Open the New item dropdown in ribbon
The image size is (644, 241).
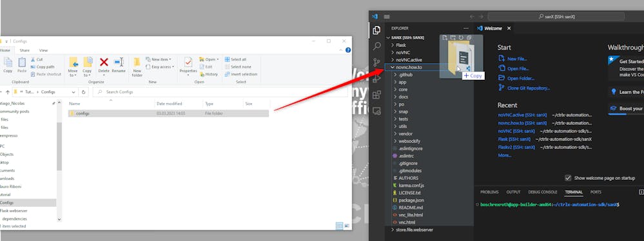click(158, 59)
